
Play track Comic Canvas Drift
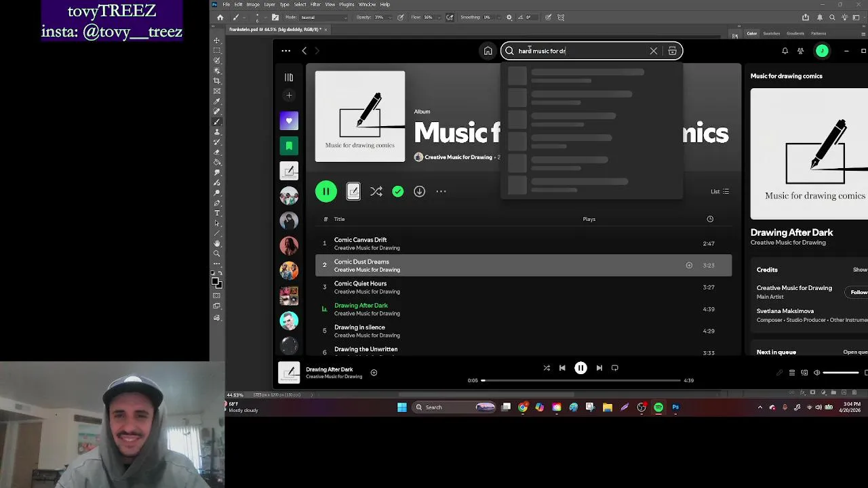(x=524, y=243)
